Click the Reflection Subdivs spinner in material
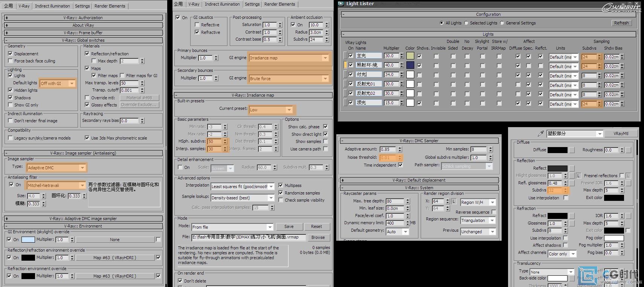 point(565,190)
